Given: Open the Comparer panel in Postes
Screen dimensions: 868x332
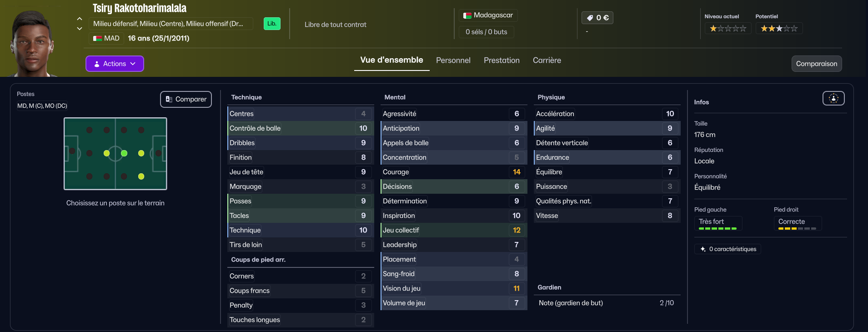Looking at the screenshot, I should tap(186, 99).
